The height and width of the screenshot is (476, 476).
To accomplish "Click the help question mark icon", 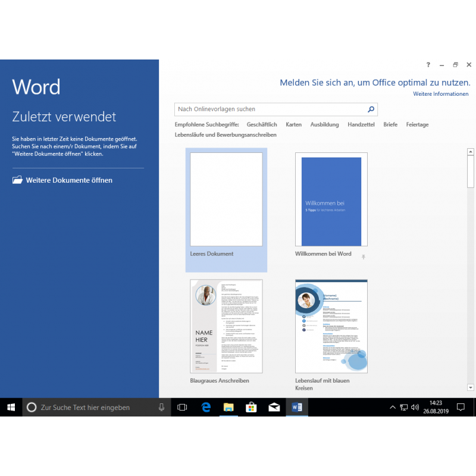I will pyautogui.click(x=428, y=65).
